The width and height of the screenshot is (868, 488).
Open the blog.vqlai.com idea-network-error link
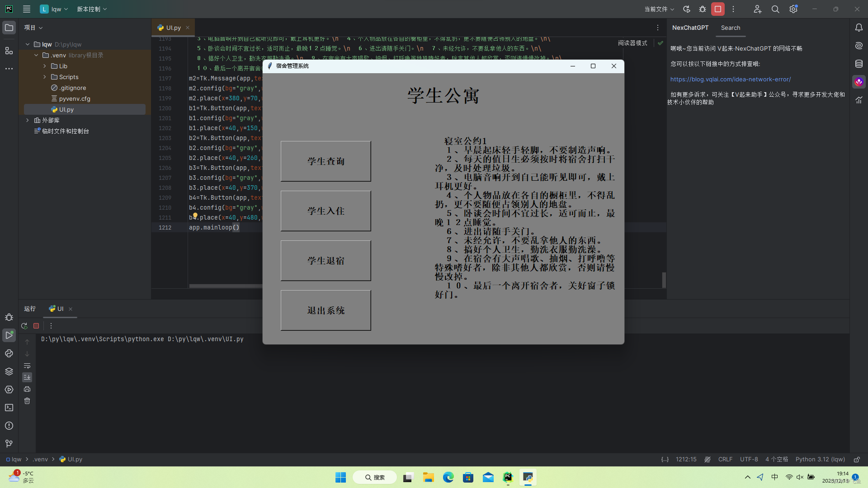tap(731, 79)
